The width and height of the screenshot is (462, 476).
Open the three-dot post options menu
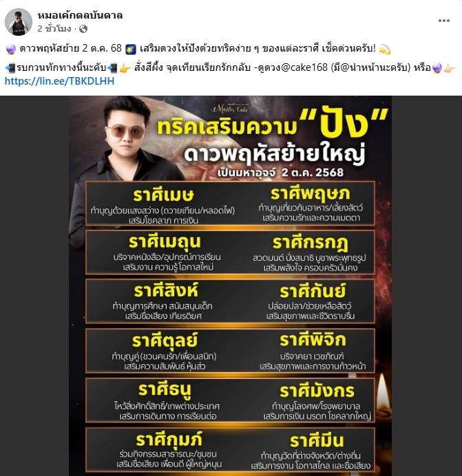tap(444, 21)
